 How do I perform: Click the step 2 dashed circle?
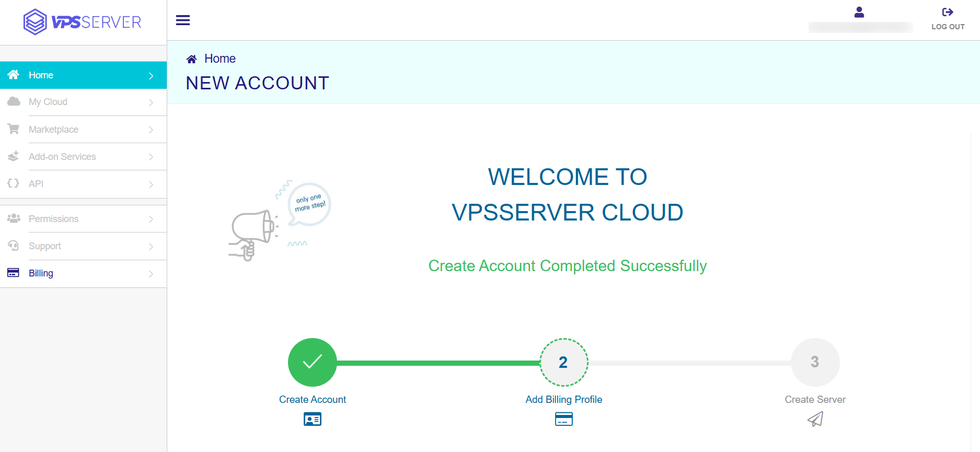click(x=564, y=362)
